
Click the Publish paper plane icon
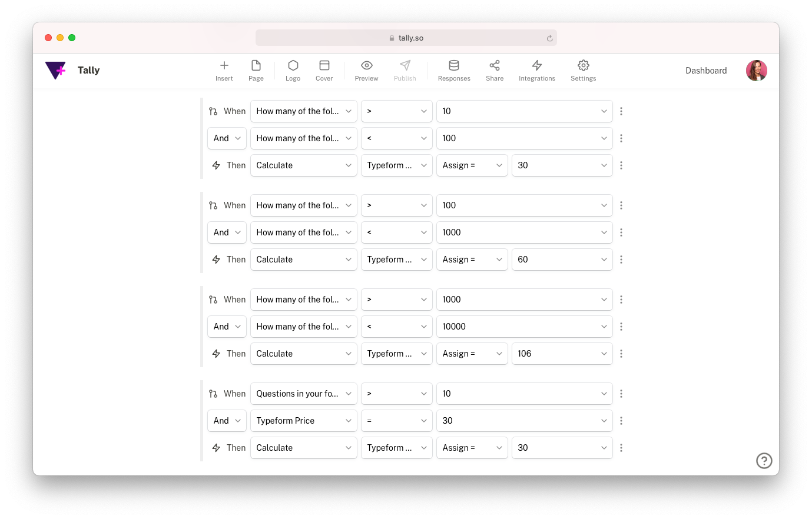pyautogui.click(x=405, y=65)
